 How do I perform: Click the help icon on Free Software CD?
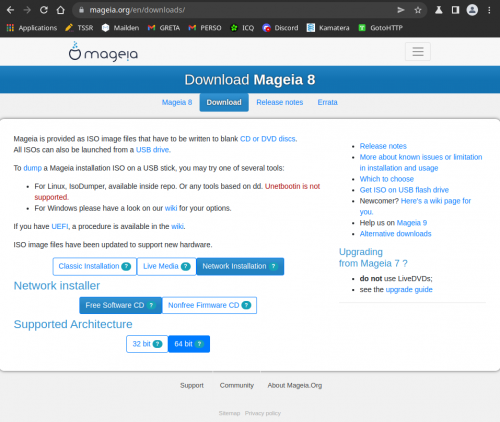[x=151, y=305]
